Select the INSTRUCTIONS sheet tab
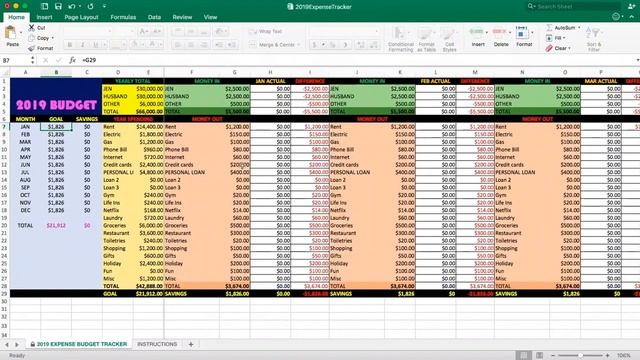Screen dimensions: 640x360 (157, 344)
